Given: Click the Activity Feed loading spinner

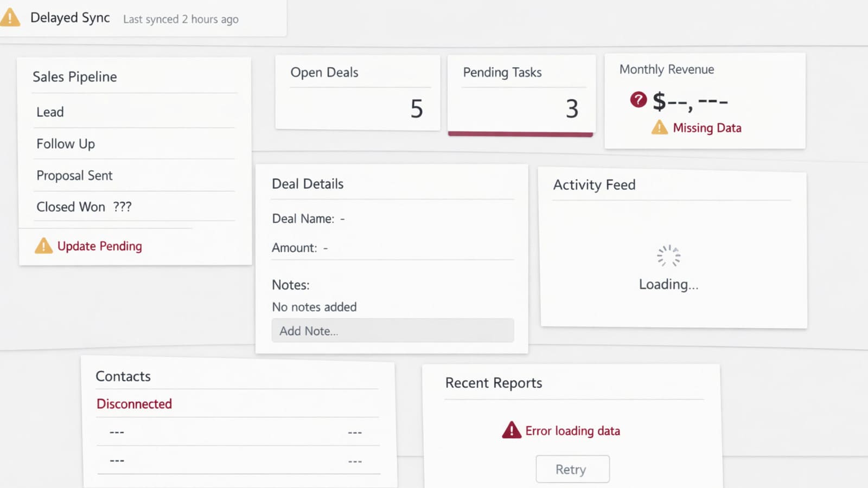Looking at the screenshot, I should pyautogui.click(x=668, y=255).
